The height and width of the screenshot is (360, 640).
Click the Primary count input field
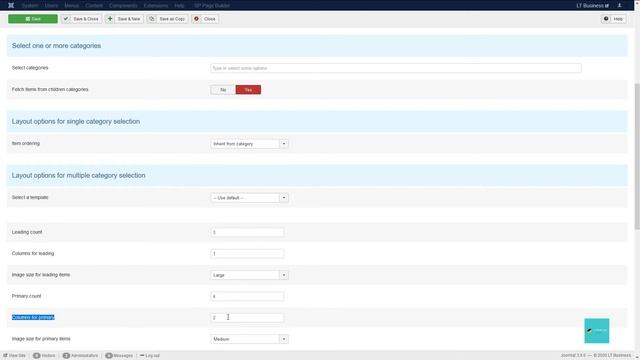(247, 296)
